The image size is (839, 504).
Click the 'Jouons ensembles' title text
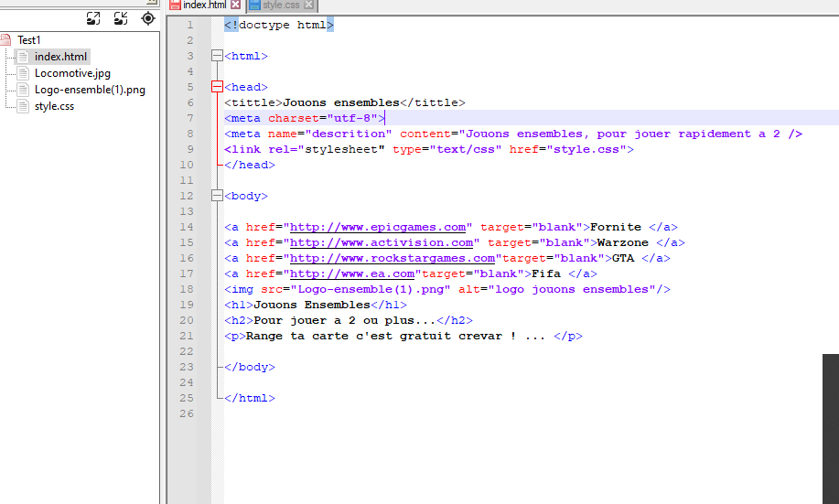pos(341,102)
